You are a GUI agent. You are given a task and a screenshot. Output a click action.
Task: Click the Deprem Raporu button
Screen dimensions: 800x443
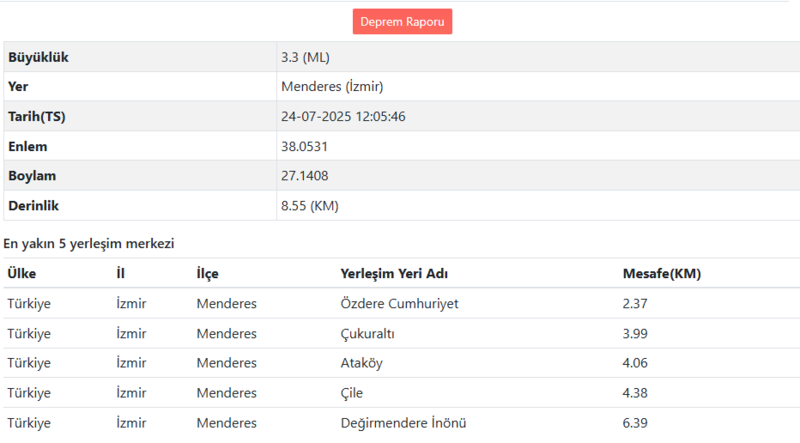[402, 21]
